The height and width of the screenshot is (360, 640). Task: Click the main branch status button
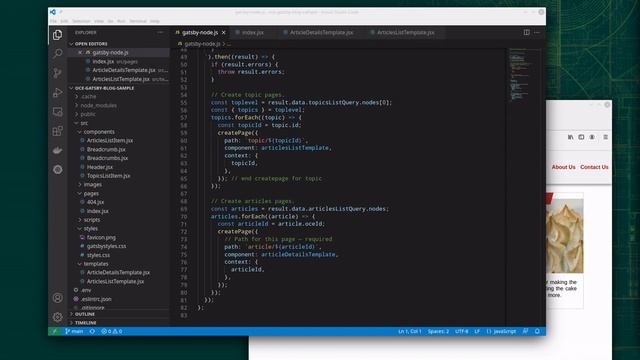tap(74, 331)
